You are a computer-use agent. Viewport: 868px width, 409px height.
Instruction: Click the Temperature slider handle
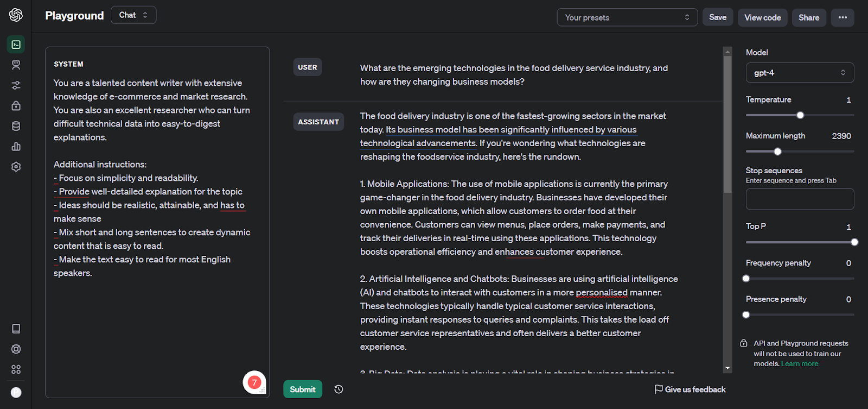tap(800, 115)
